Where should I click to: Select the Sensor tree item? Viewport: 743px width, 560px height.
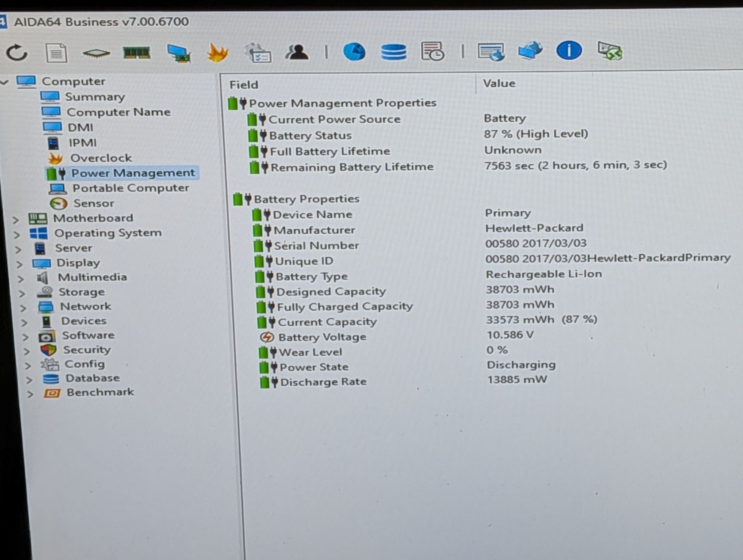[94, 203]
